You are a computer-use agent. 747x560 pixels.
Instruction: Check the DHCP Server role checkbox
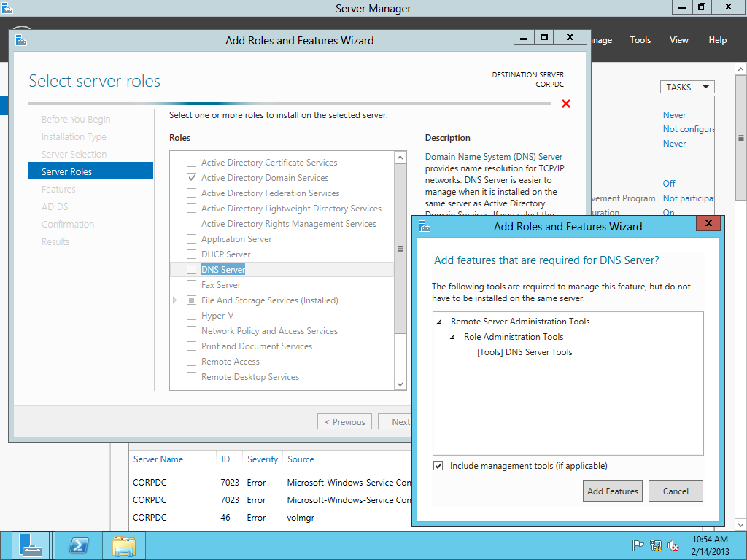click(x=192, y=254)
